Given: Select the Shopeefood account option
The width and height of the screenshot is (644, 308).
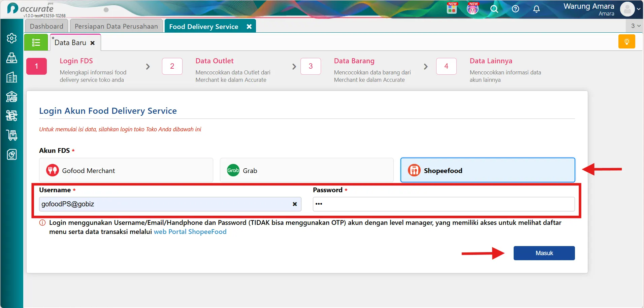Looking at the screenshot, I should [487, 170].
